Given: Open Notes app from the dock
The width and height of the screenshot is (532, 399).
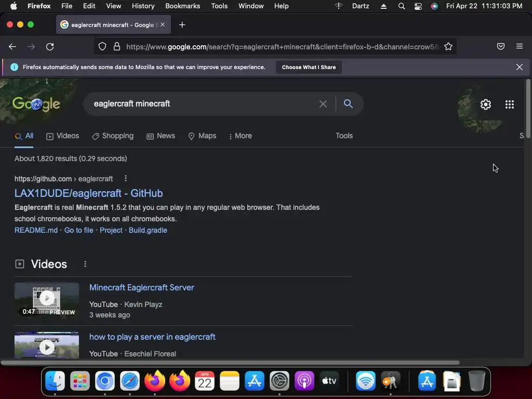Looking at the screenshot, I should pos(229,381).
